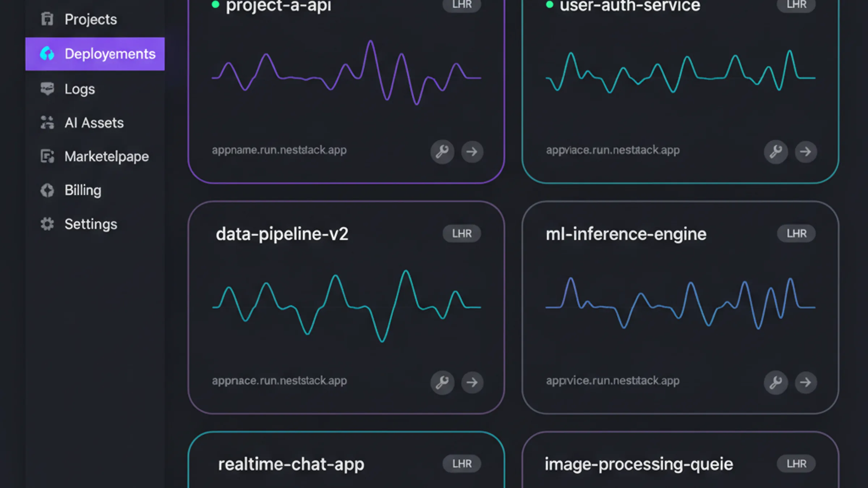Click the teal activity graph of user-auth-service
Image resolution: width=868 pixels, height=488 pixels.
pos(681,72)
